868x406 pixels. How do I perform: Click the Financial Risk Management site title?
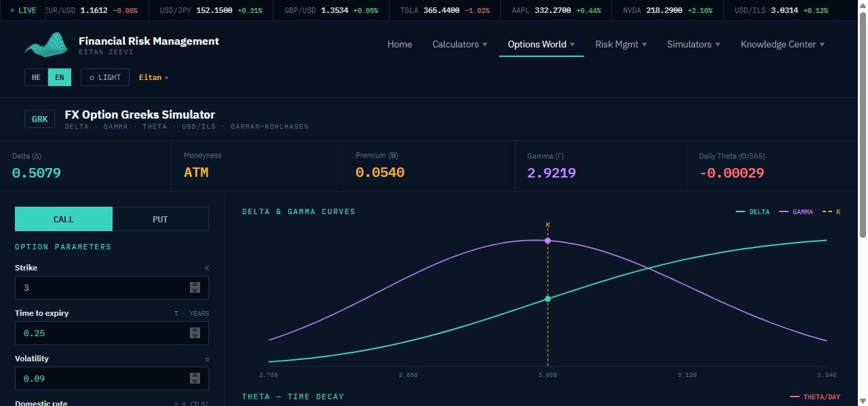(x=149, y=41)
